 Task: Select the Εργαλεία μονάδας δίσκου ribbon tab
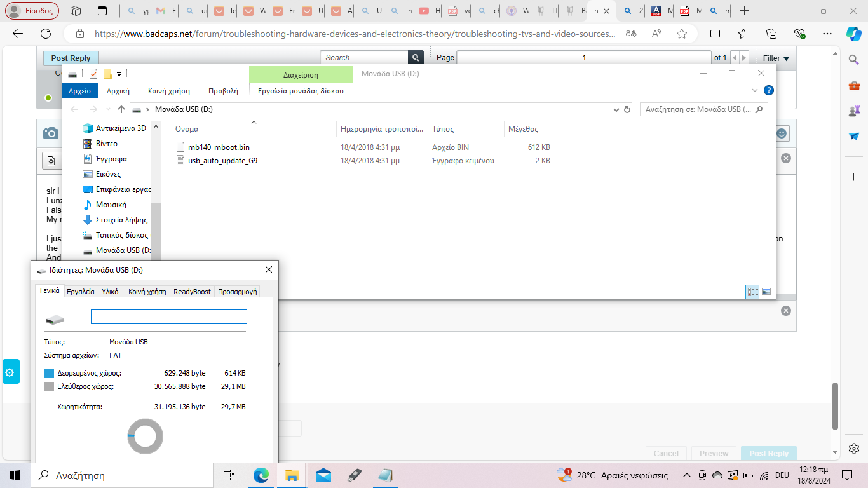tap(301, 91)
